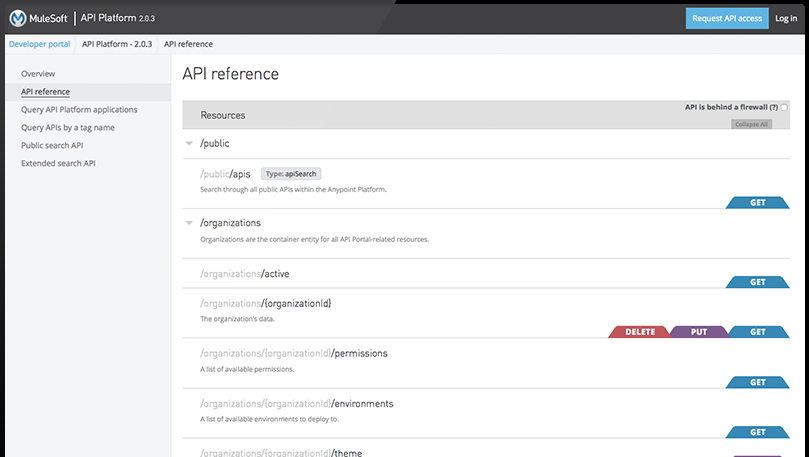Collapse the /organizations resource arrow
The height and width of the screenshot is (457, 809).
[x=189, y=223]
